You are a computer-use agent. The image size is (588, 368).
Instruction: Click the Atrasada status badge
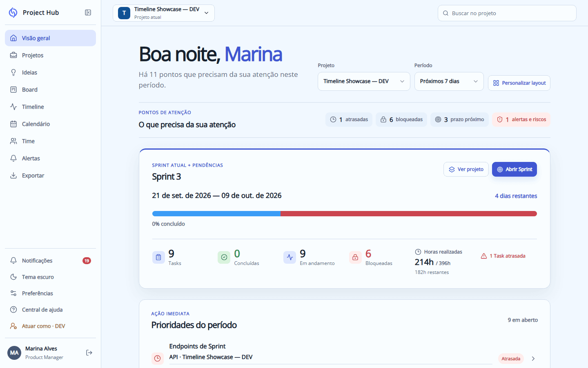click(511, 359)
